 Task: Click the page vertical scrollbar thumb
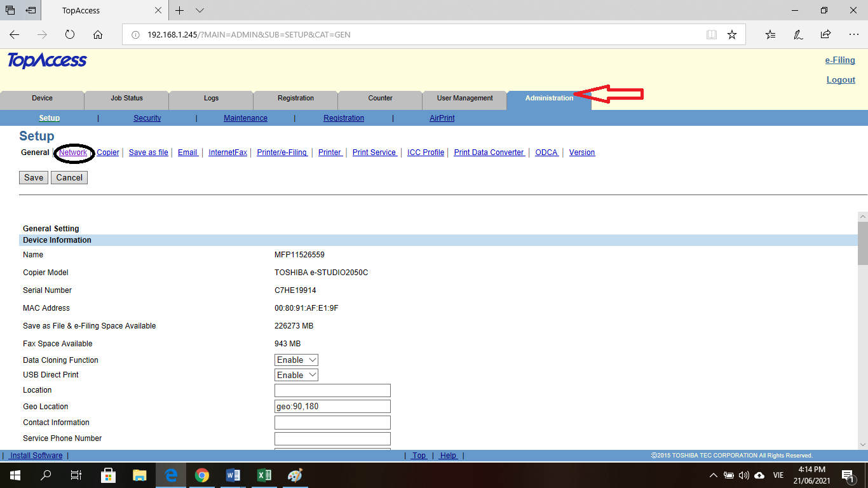point(862,243)
